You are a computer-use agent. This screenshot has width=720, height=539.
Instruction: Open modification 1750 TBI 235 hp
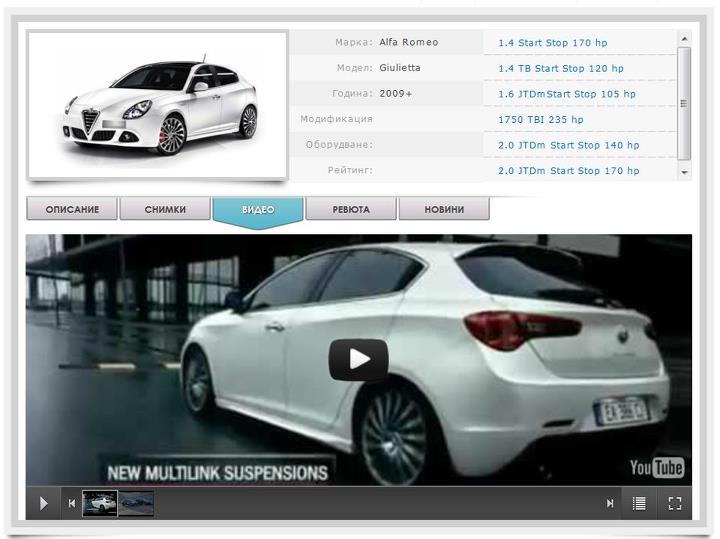[x=540, y=119]
